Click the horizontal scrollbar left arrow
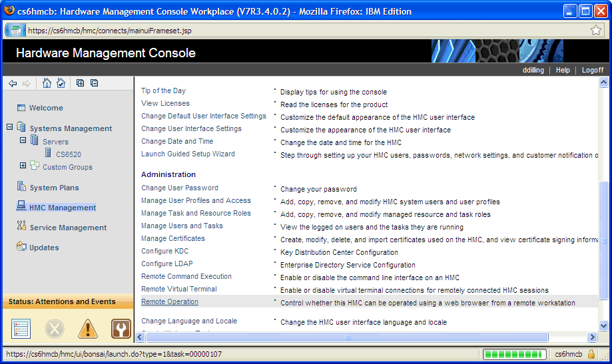This screenshot has width=612, height=364. click(140, 337)
